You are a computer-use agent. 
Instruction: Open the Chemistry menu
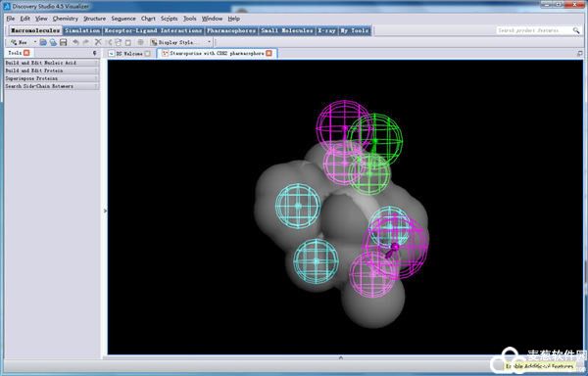[66, 19]
